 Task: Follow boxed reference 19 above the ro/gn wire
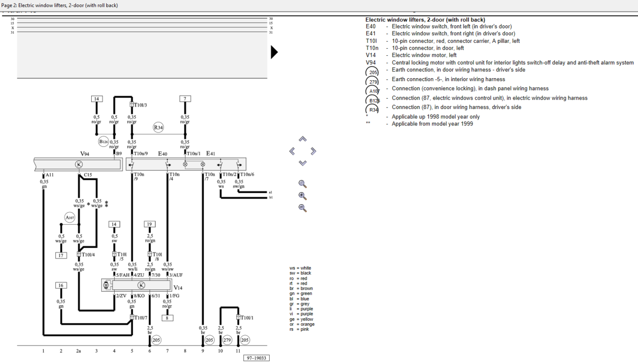150,224
